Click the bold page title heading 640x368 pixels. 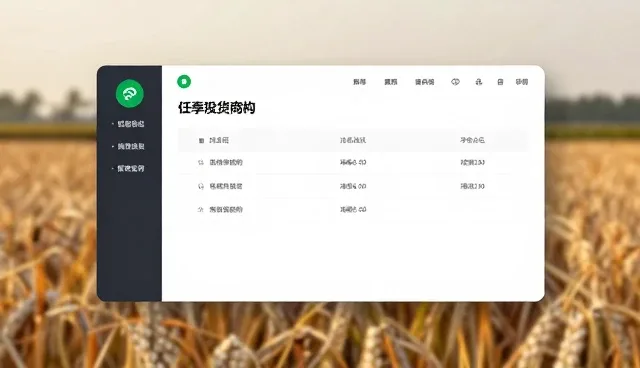click(x=217, y=108)
